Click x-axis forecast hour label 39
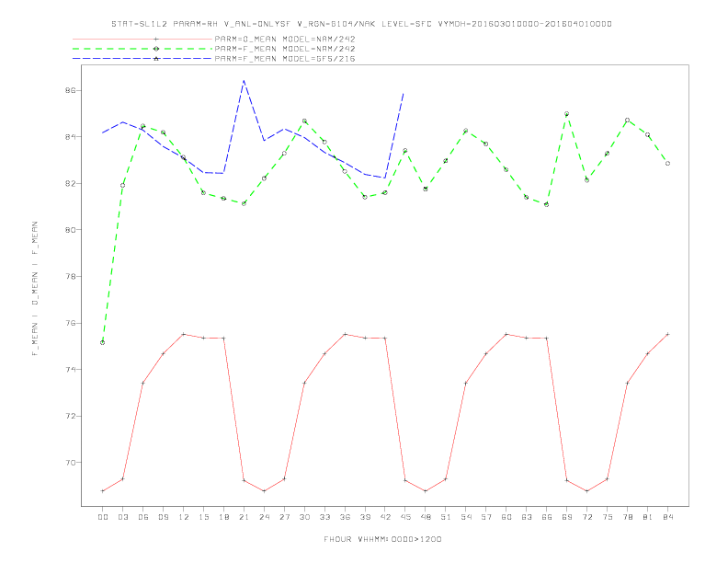 [365, 517]
